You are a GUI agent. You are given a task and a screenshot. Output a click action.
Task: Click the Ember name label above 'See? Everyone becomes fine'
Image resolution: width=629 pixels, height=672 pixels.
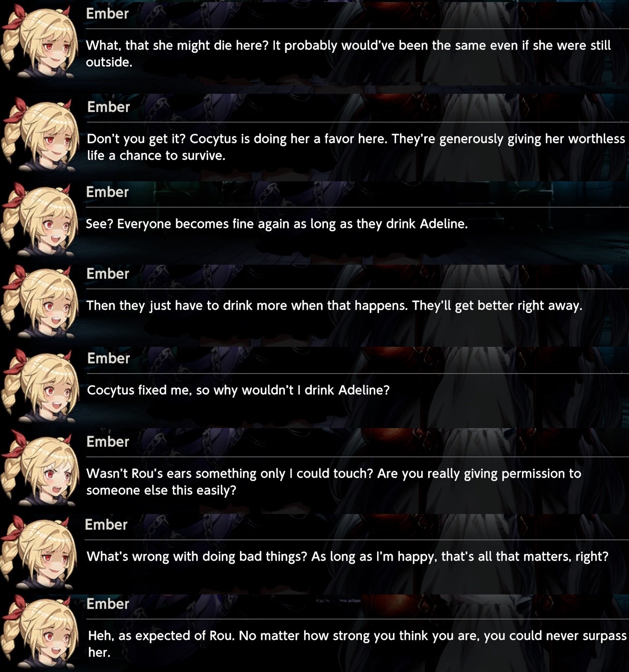(x=107, y=192)
